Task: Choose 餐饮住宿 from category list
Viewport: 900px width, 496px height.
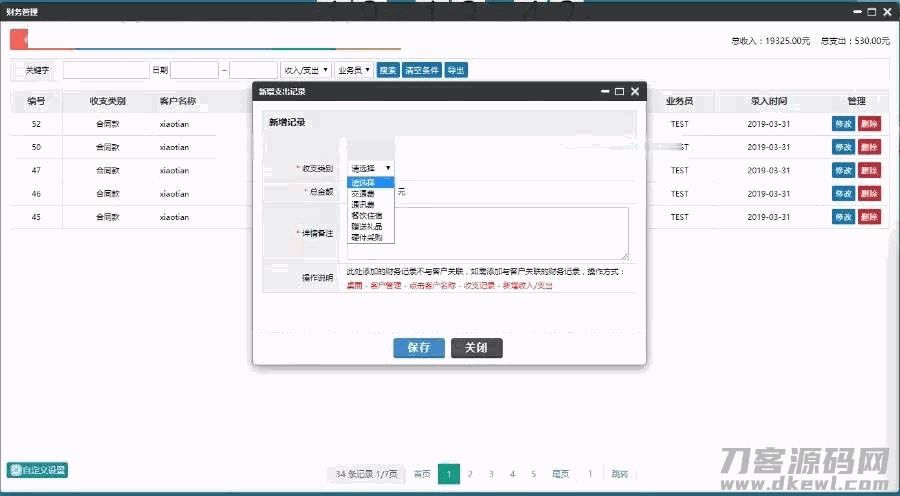Action: [x=366, y=215]
